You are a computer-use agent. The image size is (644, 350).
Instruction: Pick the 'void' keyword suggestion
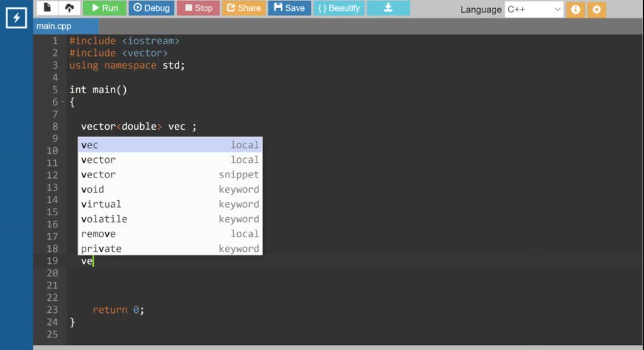(170, 189)
